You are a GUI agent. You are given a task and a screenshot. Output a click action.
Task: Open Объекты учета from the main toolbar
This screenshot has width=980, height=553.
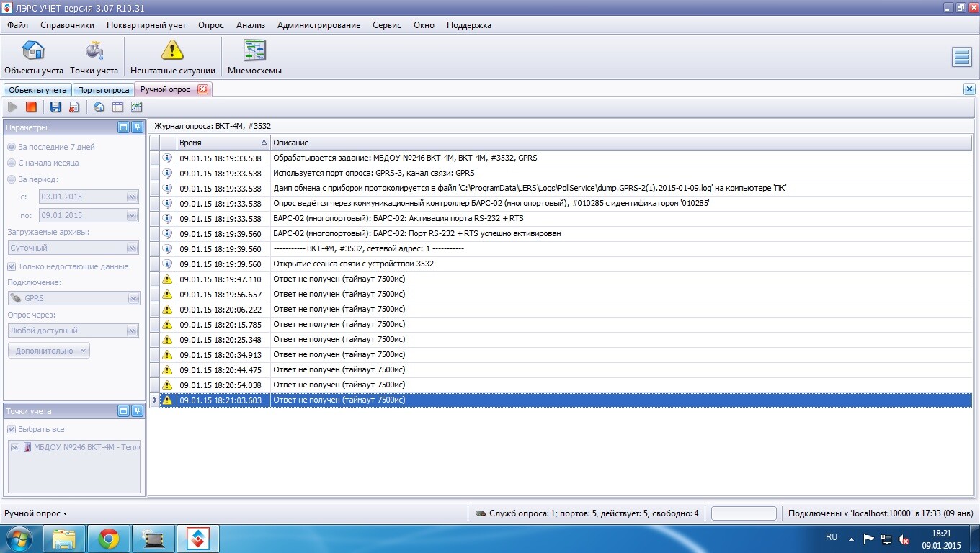34,58
